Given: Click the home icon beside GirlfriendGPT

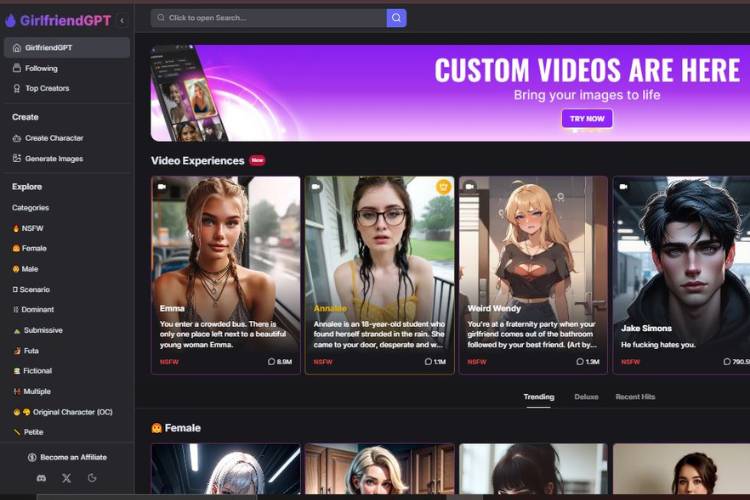Looking at the screenshot, I should (x=17, y=48).
